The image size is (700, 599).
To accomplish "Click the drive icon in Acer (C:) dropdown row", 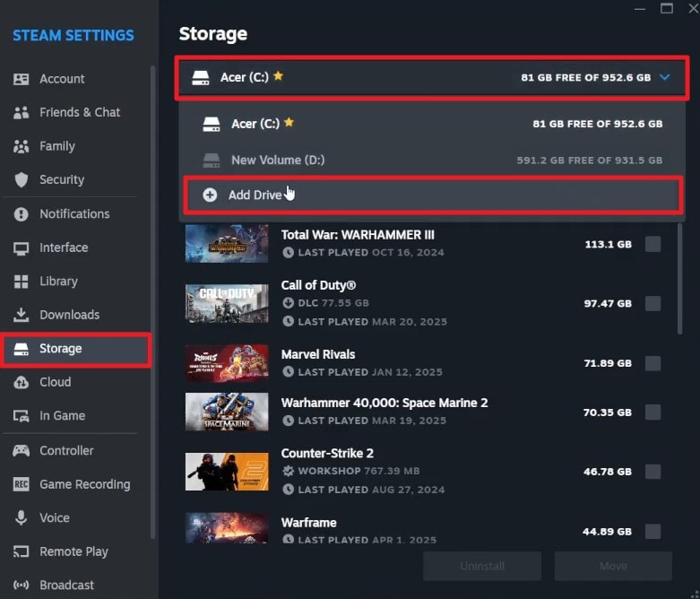I will click(212, 124).
